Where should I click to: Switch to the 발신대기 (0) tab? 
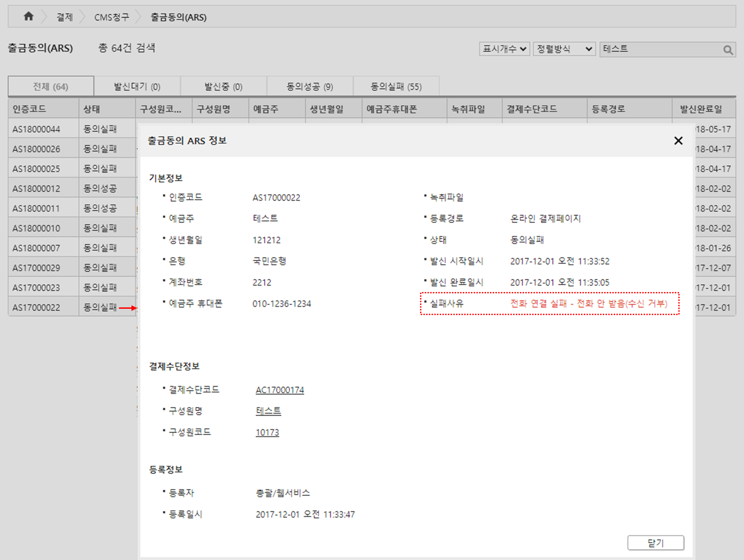[x=137, y=86]
